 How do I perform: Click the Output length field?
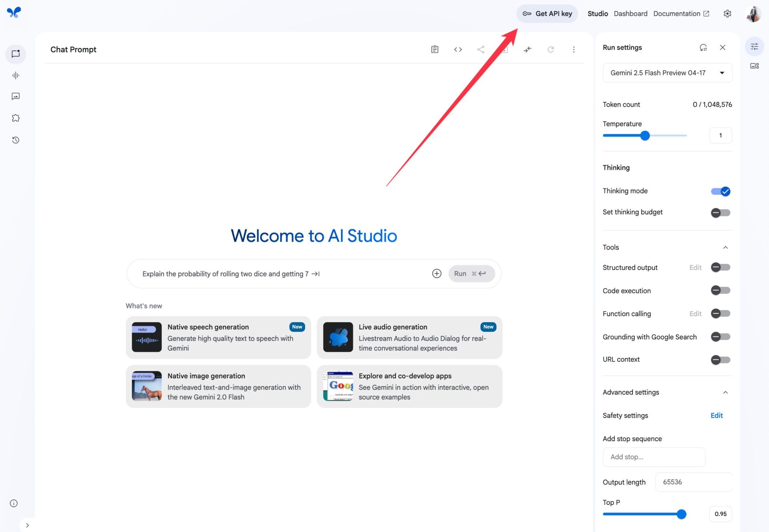tap(693, 482)
